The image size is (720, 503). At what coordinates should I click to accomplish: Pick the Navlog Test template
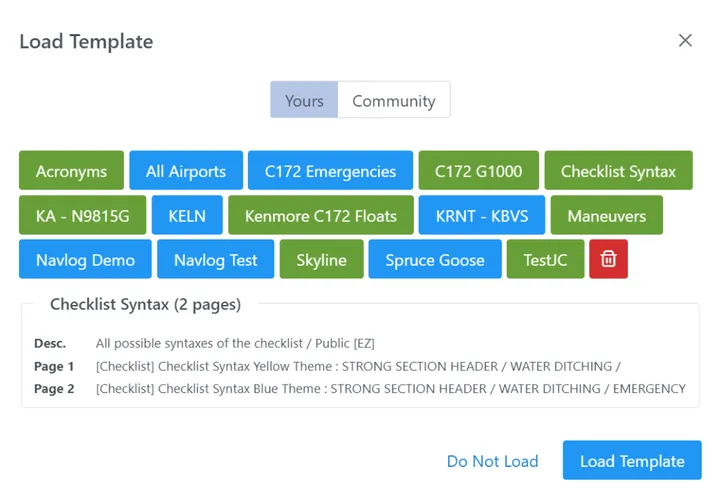pyautogui.click(x=215, y=259)
